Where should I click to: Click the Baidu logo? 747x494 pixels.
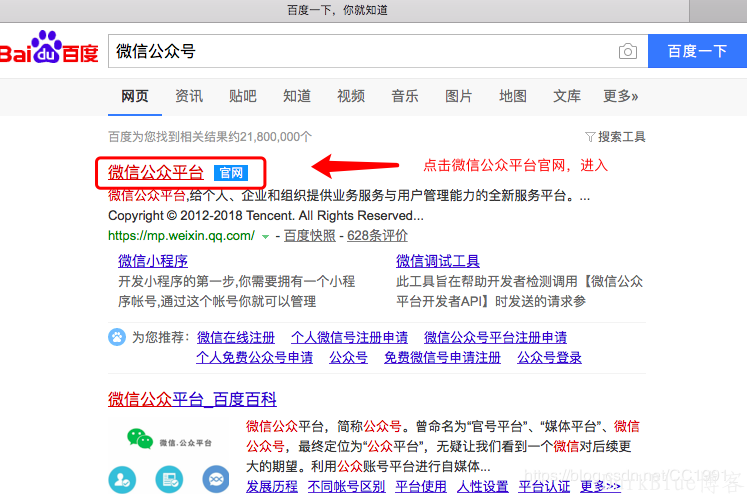49,48
